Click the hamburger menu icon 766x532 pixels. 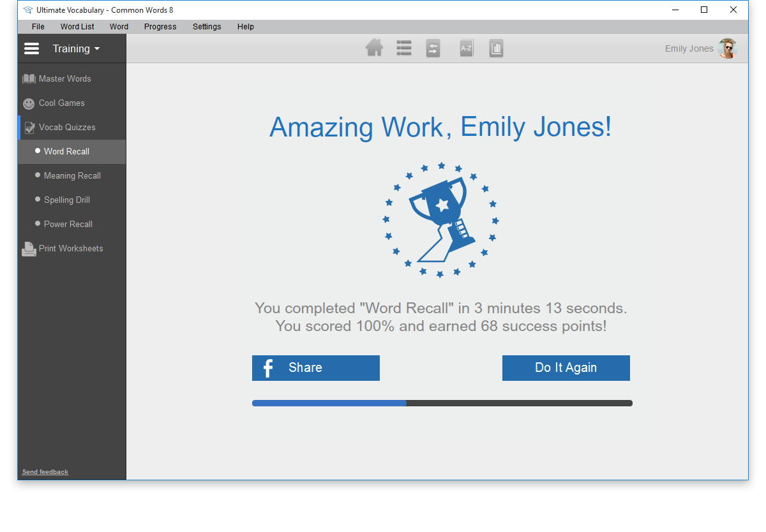click(31, 49)
